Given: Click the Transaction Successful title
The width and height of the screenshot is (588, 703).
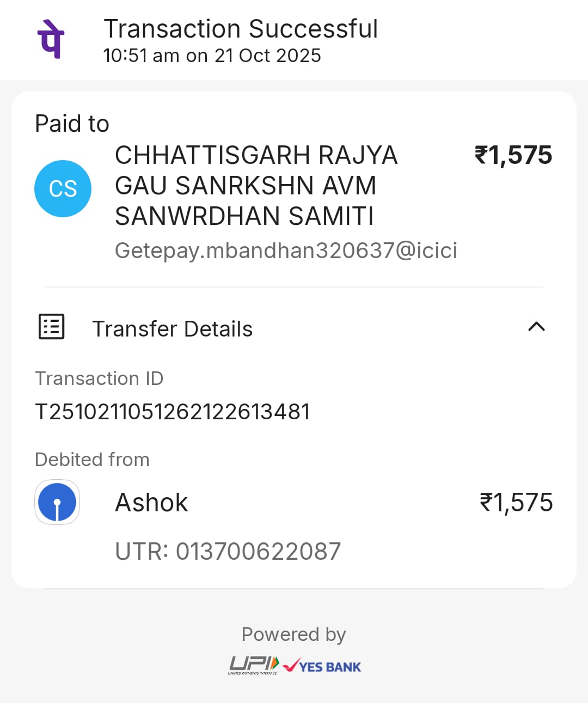Looking at the screenshot, I should (241, 29).
